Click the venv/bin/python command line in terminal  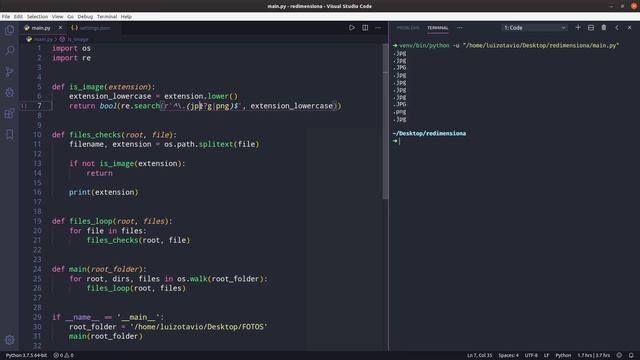coord(506,45)
